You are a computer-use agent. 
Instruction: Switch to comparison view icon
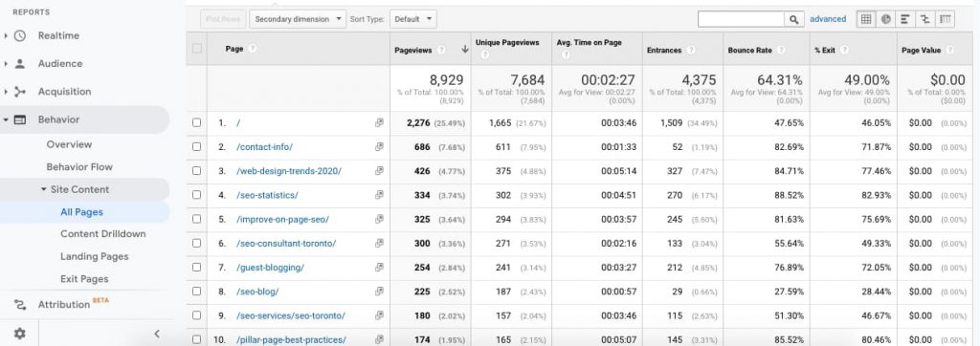(924, 19)
